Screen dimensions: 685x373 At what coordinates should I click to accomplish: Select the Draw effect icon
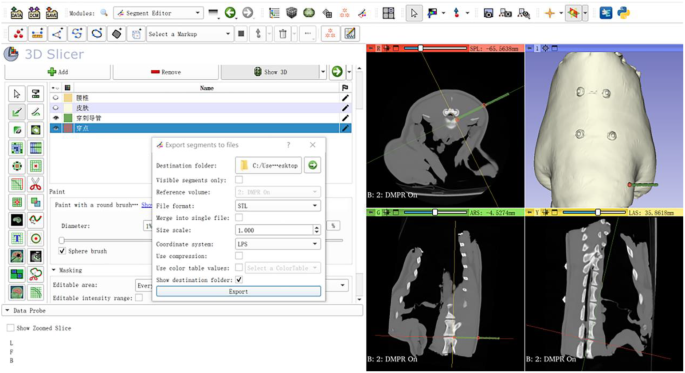36,112
